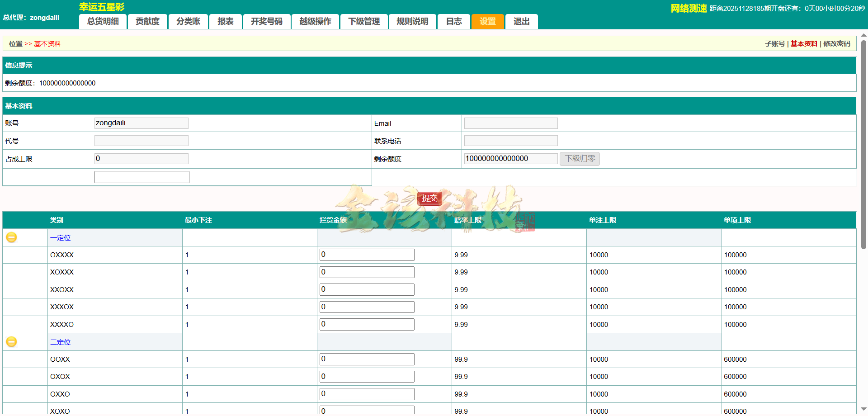Click the Email input field
The width and height of the screenshot is (868, 416).
tap(510, 123)
